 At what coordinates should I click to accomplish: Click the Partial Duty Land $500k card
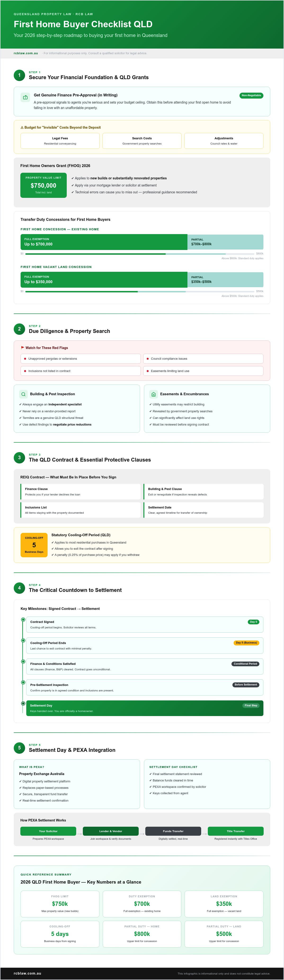pyautogui.click(x=224, y=934)
